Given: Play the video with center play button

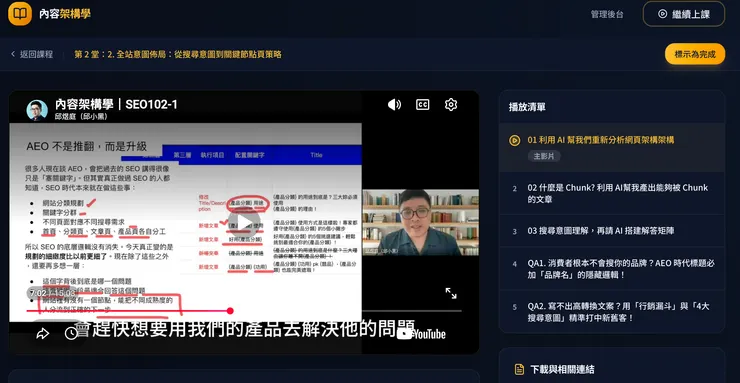Looking at the screenshot, I should click(244, 223).
